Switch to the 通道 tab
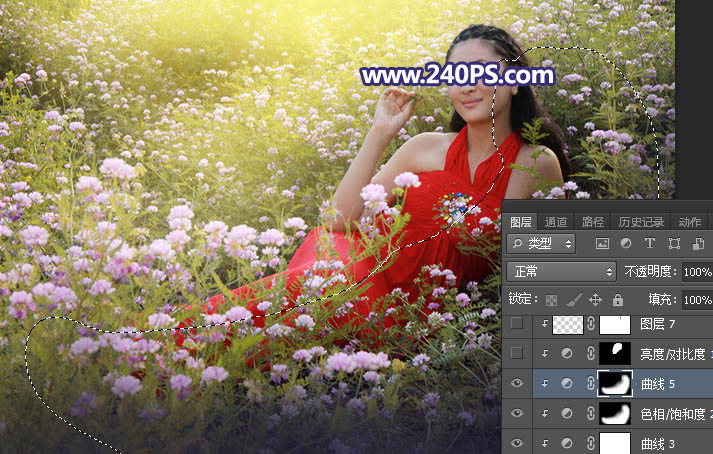The width and height of the screenshot is (713, 454). click(556, 222)
